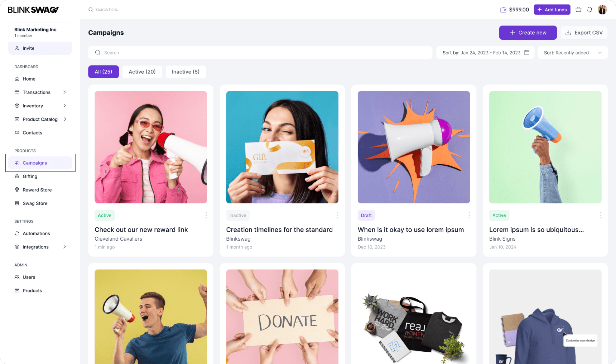Click the Campaigns icon in sidebar
Viewport: 616px width, 364px height.
[17, 162]
